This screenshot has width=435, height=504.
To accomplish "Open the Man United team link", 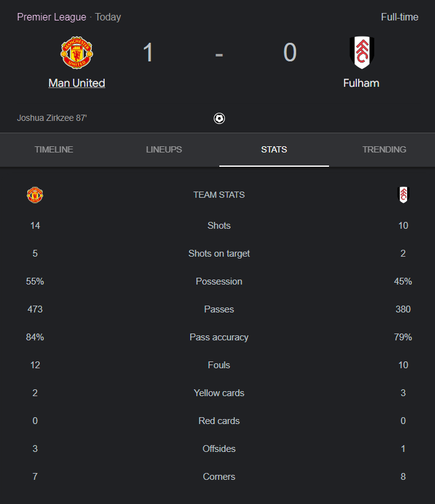I will point(77,83).
